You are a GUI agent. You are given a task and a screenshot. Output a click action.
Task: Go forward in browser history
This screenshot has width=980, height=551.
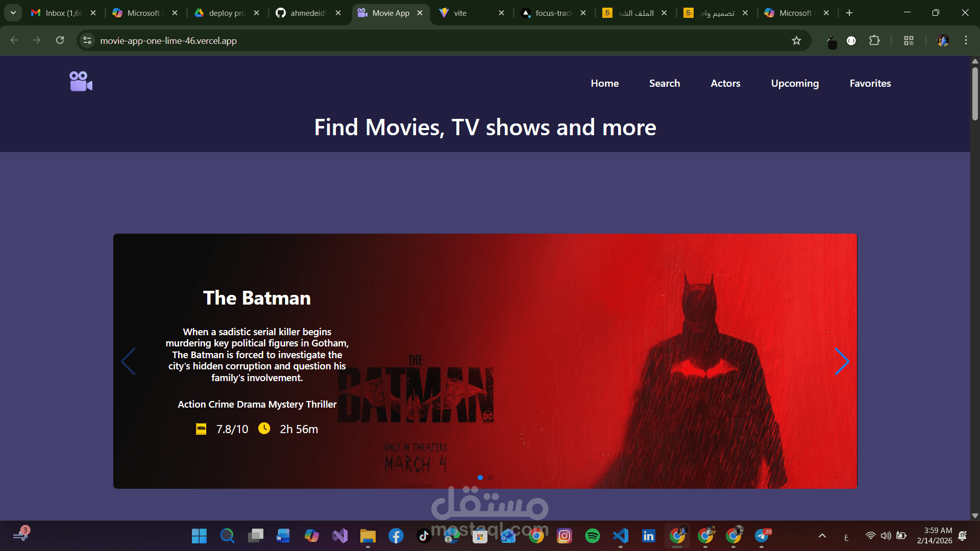[x=37, y=40]
